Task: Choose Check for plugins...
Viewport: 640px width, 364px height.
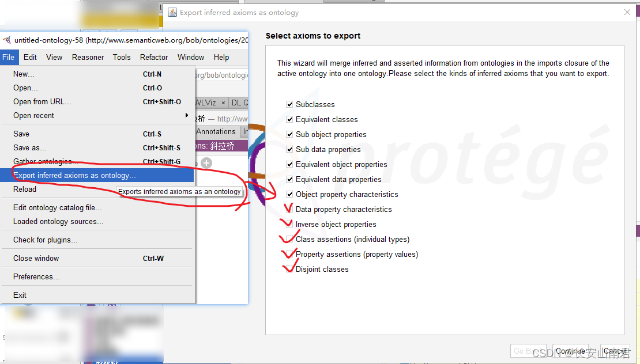Action: pos(97,240)
